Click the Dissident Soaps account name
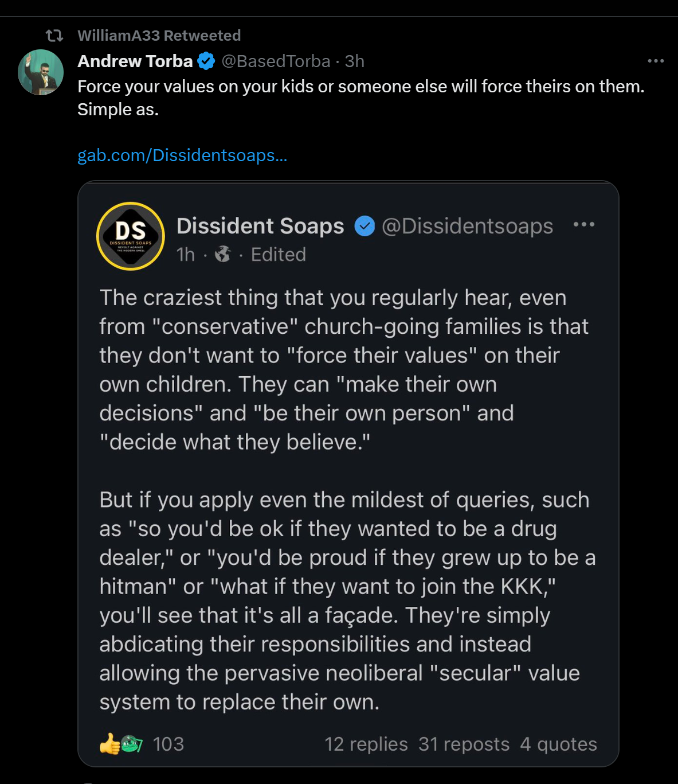678x784 pixels. pyautogui.click(x=260, y=226)
